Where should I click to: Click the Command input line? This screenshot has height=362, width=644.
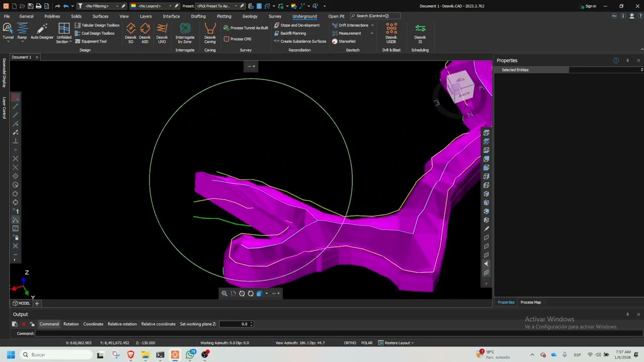[x=339, y=333]
